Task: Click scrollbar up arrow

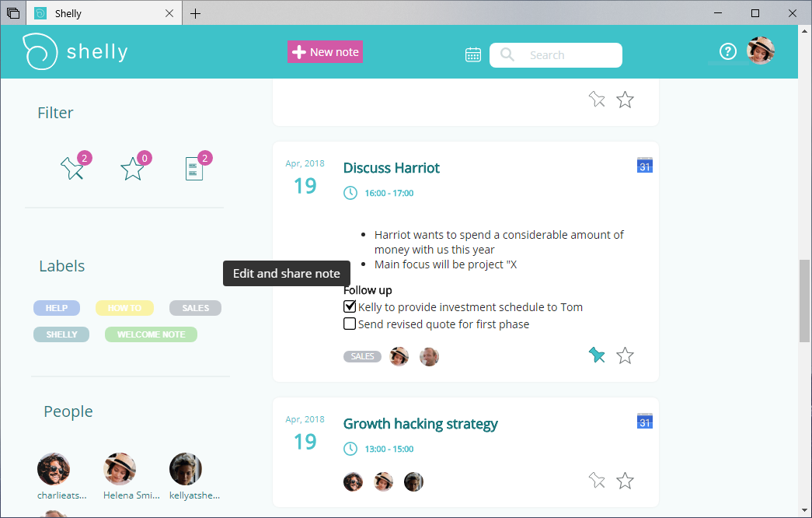Action: 804,30
